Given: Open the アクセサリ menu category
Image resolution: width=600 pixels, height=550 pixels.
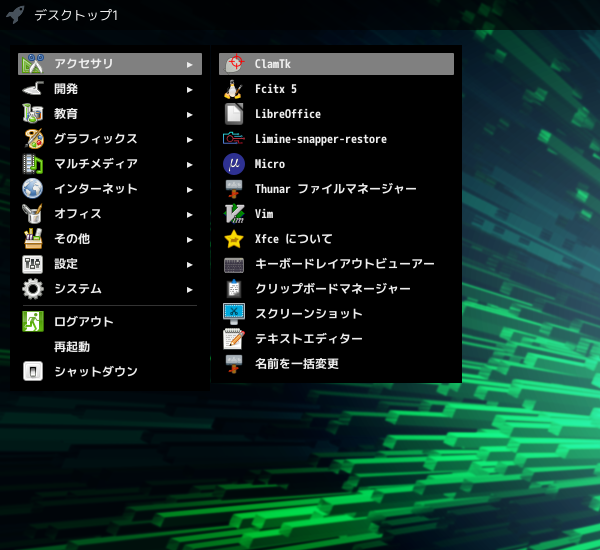Looking at the screenshot, I should pos(110,64).
